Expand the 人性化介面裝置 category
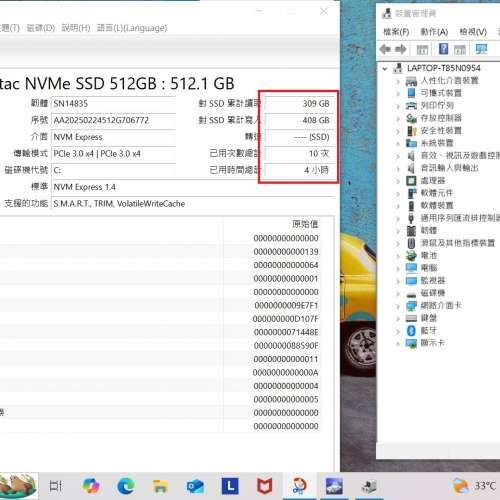Screen dimensions: 500x500 398,81
